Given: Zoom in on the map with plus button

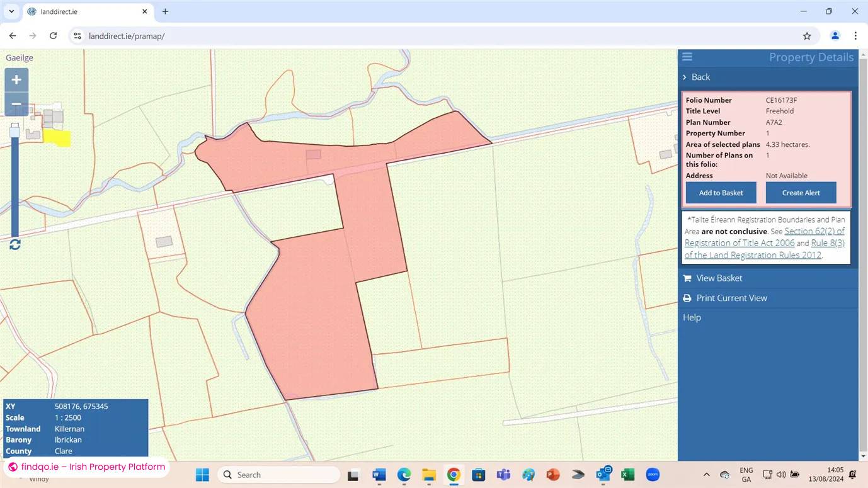Looking at the screenshot, I should point(16,80).
